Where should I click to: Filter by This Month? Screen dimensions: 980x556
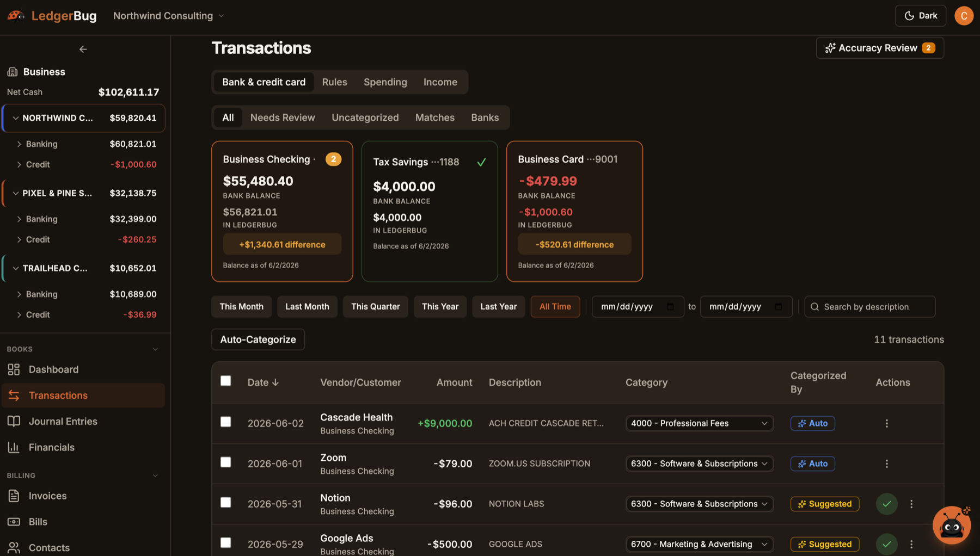(x=242, y=307)
